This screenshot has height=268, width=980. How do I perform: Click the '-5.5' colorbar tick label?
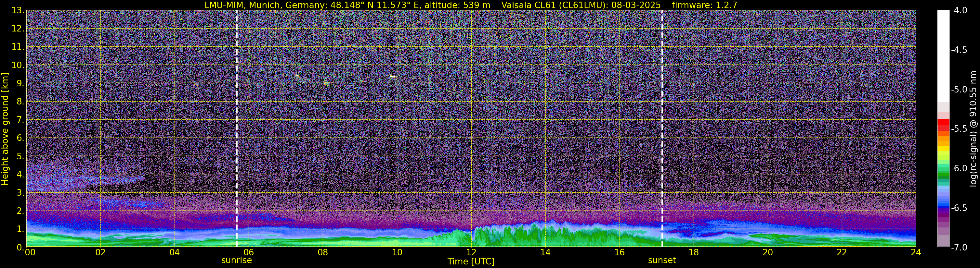tap(959, 129)
